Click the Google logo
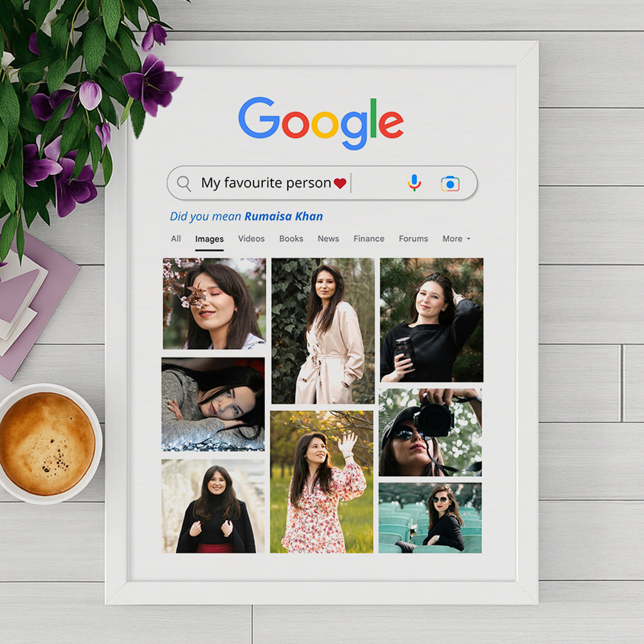The width and height of the screenshot is (644, 644). point(321,122)
